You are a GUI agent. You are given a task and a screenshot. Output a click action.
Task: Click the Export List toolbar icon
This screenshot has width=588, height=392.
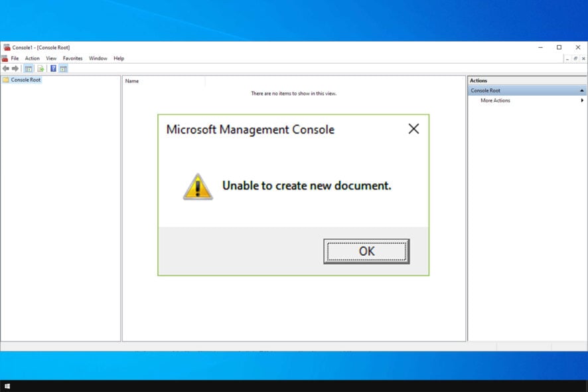(x=40, y=68)
